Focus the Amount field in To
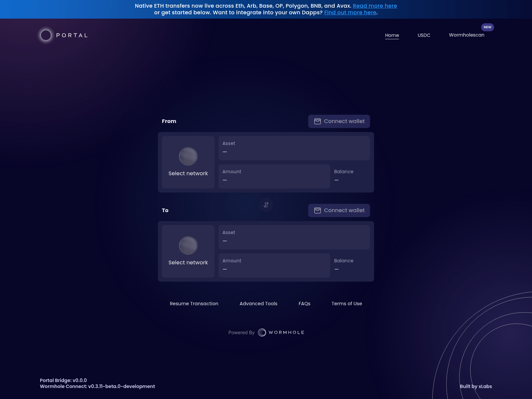Viewport: 532px width, 399px height. [x=274, y=265]
